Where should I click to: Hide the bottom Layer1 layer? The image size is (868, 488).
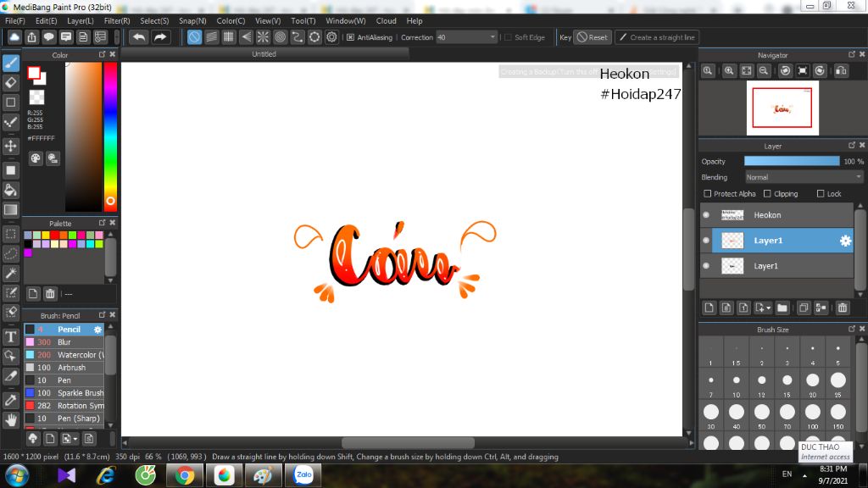click(x=706, y=266)
